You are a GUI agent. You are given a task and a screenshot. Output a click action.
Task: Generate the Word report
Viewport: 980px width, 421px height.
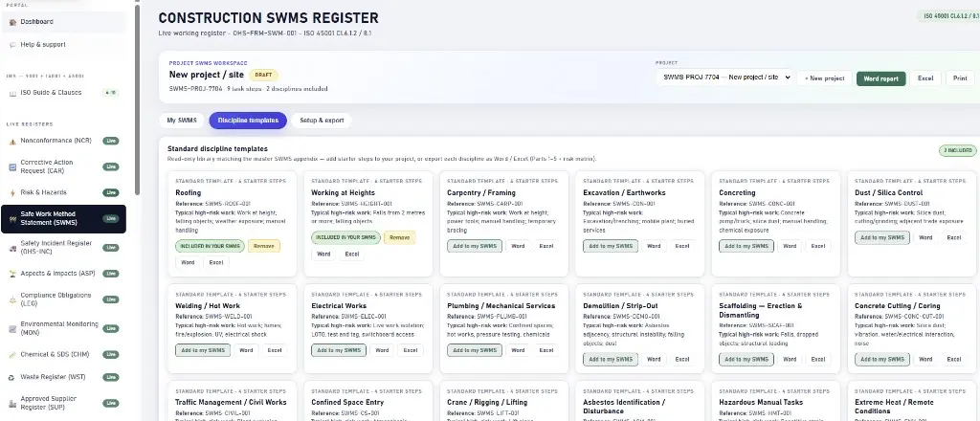(x=880, y=78)
